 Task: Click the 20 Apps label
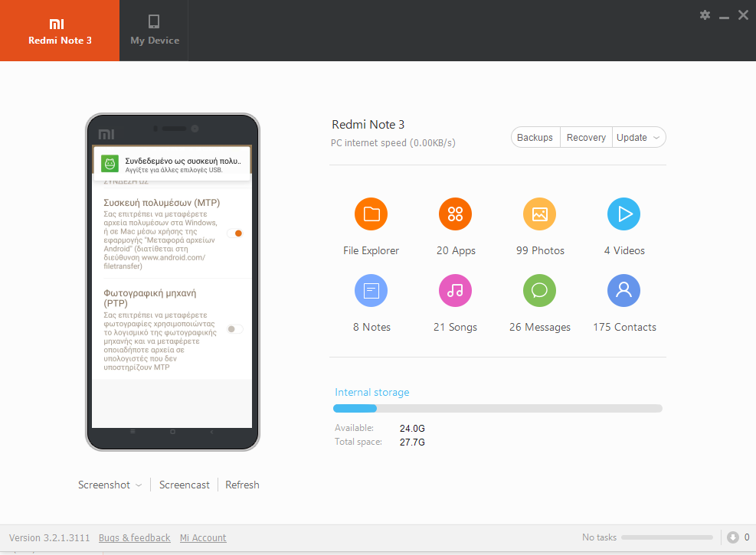pyautogui.click(x=456, y=250)
